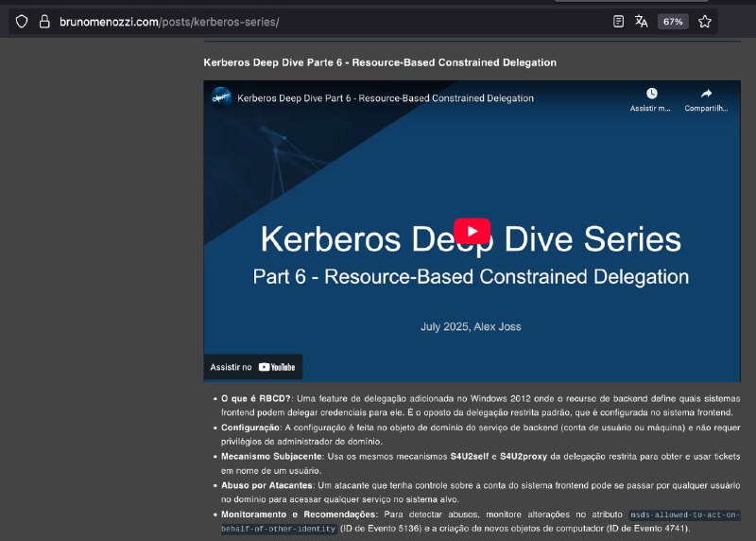Viewport: 756px width, 541px height.
Task: Click the "Monitoramento e Recomendações" bullet label
Action: (299, 514)
